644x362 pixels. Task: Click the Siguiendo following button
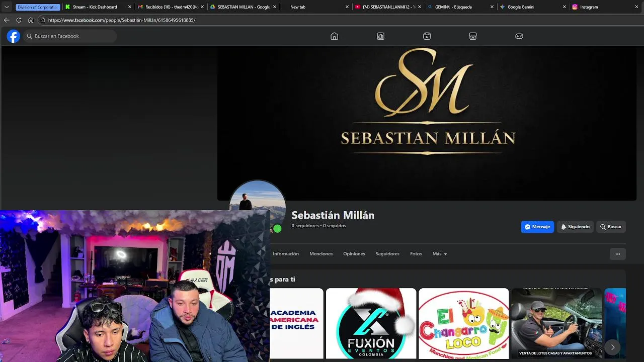click(575, 227)
